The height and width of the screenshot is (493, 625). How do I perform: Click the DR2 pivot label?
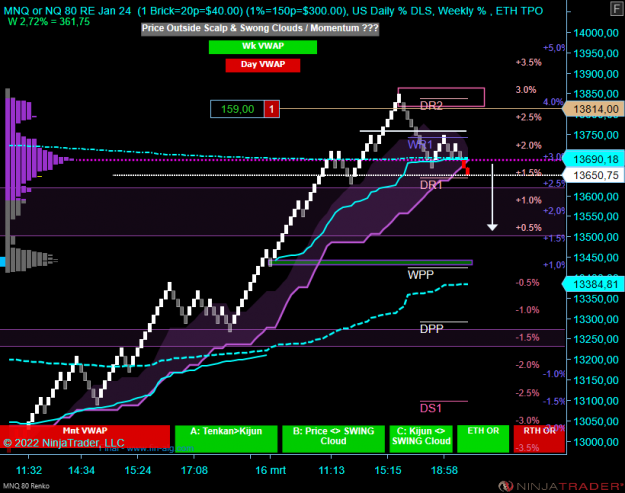(x=431, y=106)
